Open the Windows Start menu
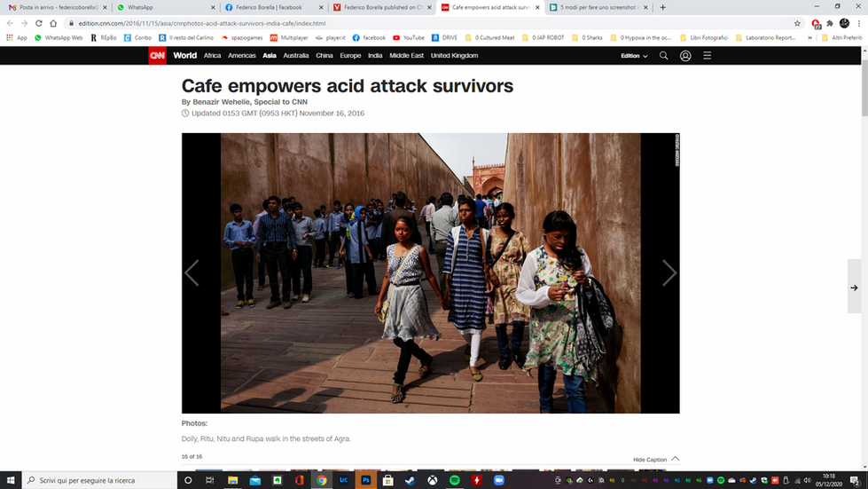 point(11,480)
